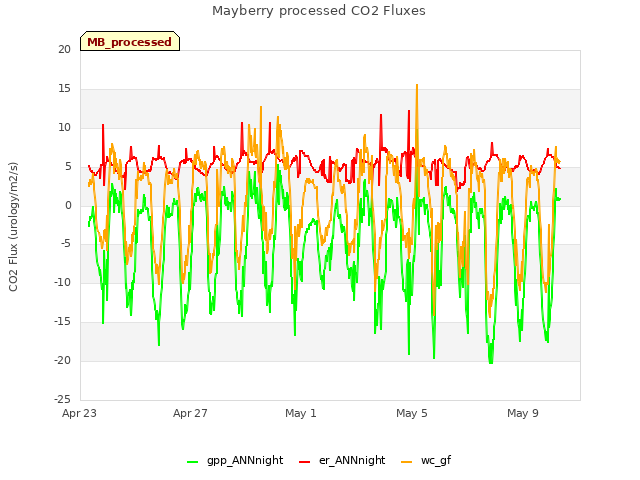Viewport: 640px width, 480px height.
Task: Click the May 1 x-axis label
Action: tap(301, 413)
